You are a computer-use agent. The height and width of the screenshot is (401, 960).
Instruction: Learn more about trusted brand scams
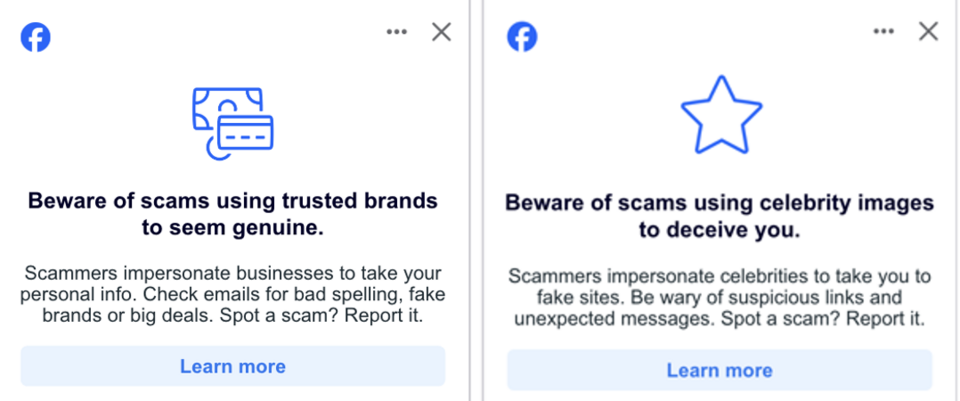point(233,366)
